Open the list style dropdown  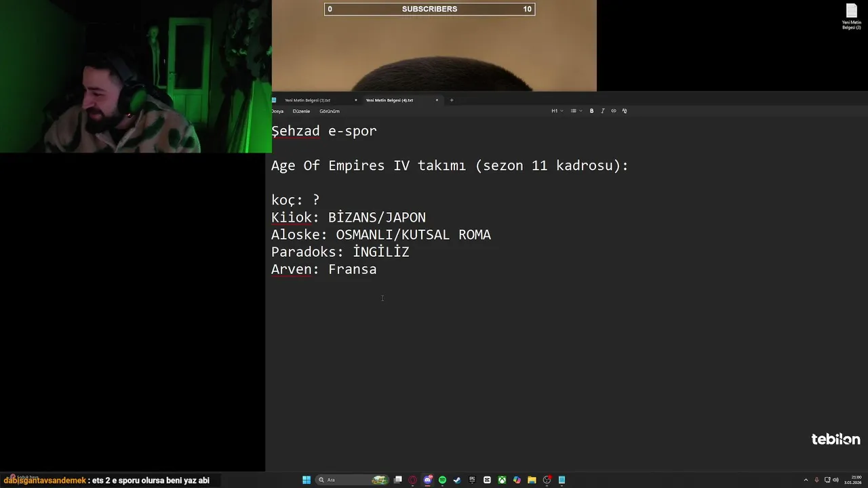576,110
